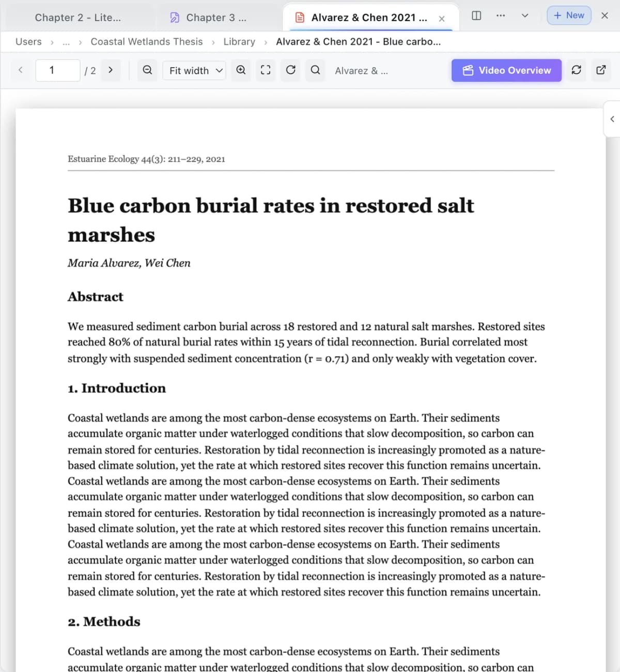The height and width of the screenshot is (672, 620).
Task: Enter fullscreen presentation mode
Action: coord(266,70)
